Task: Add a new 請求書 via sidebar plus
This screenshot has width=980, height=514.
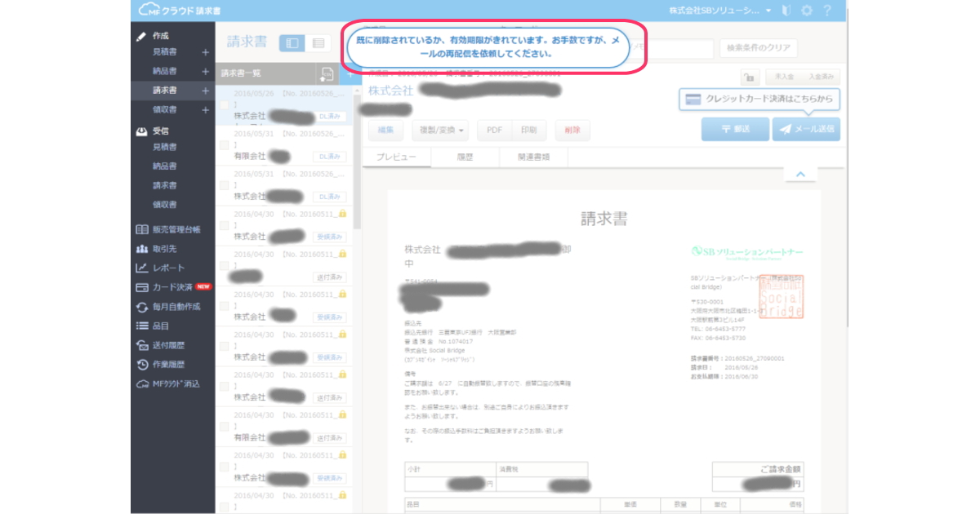Action: click(206, 90)
